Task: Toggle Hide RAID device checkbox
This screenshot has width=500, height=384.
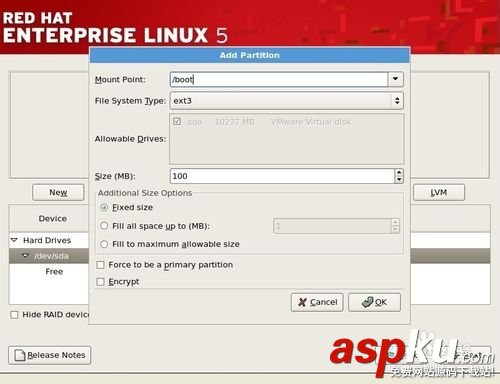Action: [x=14, y=315]
